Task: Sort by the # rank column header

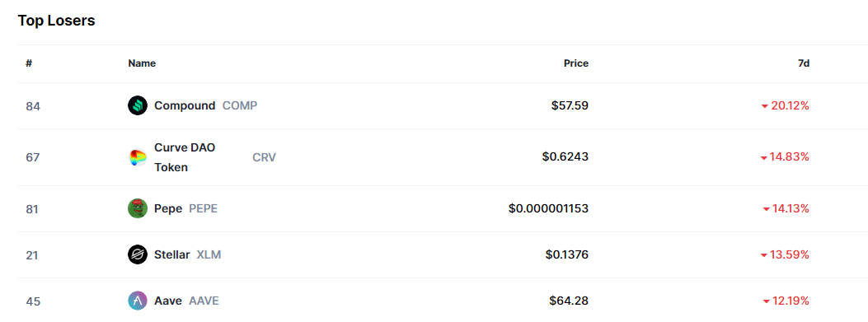Action: tap(29, 63)
